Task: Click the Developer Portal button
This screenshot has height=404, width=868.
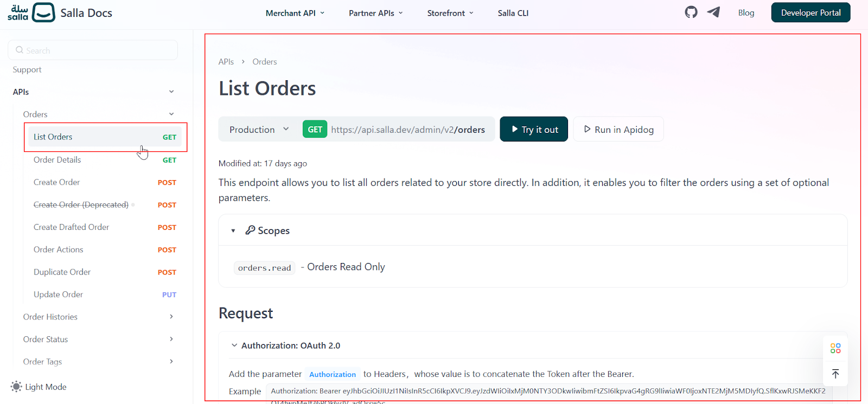Action: (810, 12)
